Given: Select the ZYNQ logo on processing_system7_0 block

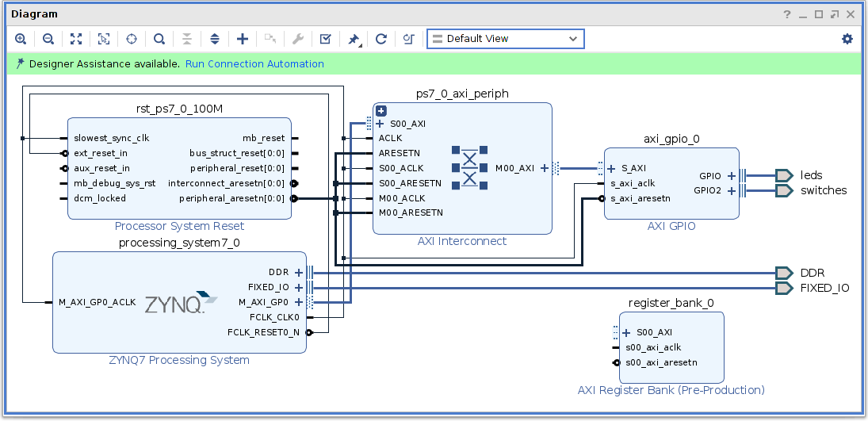Looking at the screenshot, I should [180, 303].
